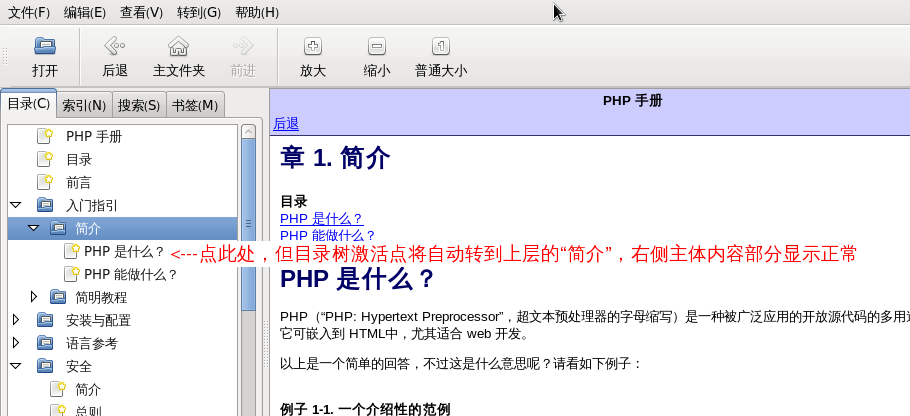Select PHP 能做什么？ in the tree
The height and width of the screenshot is (416, 910).
131,274
